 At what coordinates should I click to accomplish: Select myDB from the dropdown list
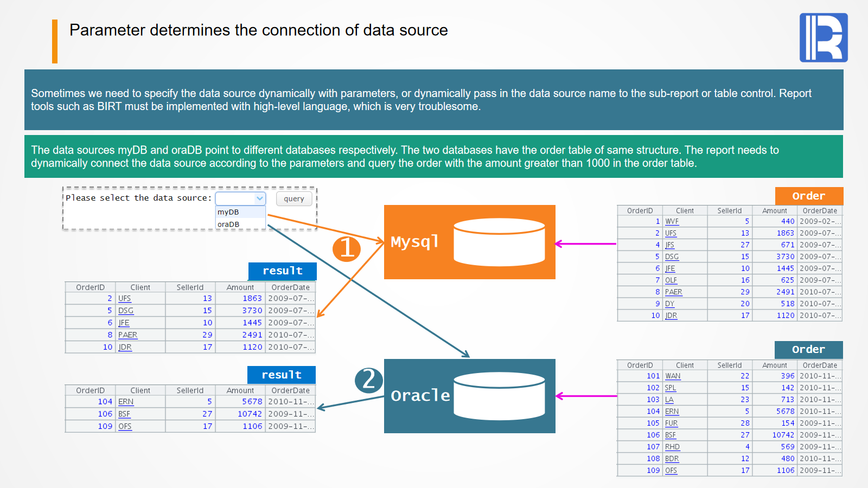228,212
